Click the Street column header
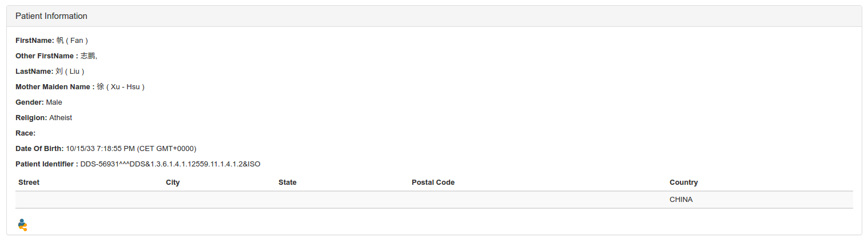 pyautogui.click(x=29, y=182)
